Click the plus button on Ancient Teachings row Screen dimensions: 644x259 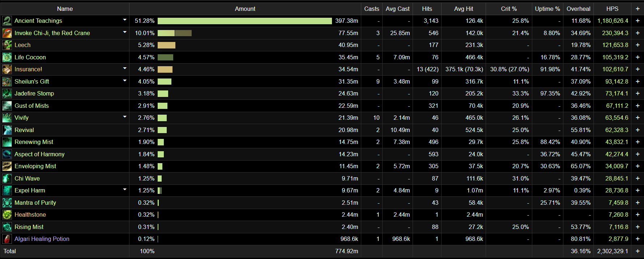point(637,21)
